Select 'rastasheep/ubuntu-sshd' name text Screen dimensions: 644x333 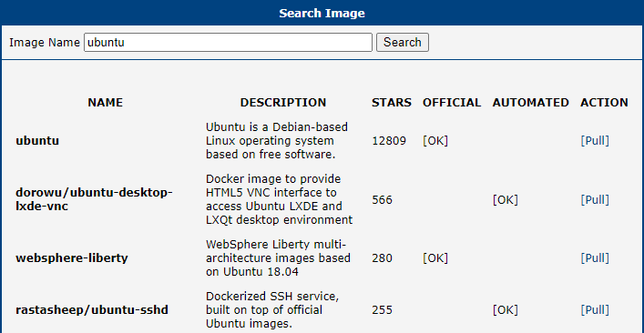coord(92,310)
